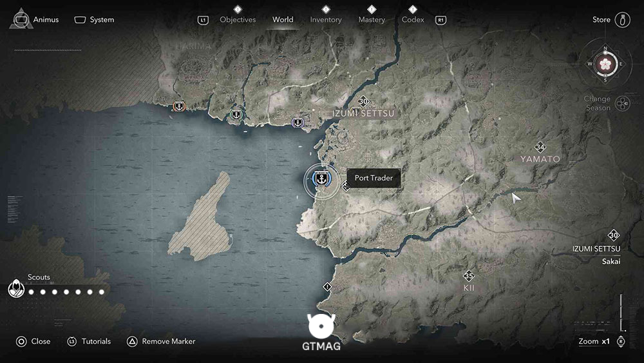The height and width of the screenshot is (363, 644).
Task: Click Remove Marker
Action: 168,341
